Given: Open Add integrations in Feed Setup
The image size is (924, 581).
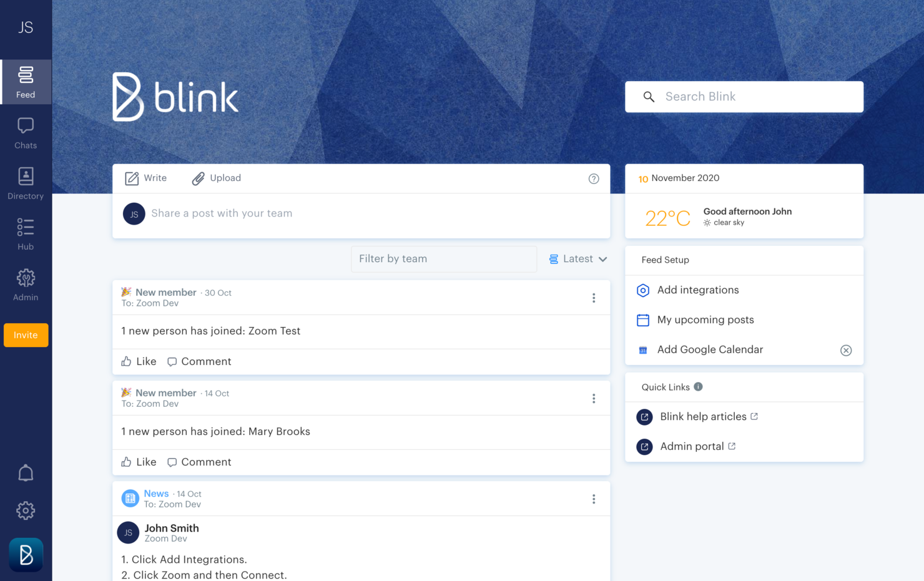Looking at the screenshot, I should [x=698, y=290].
